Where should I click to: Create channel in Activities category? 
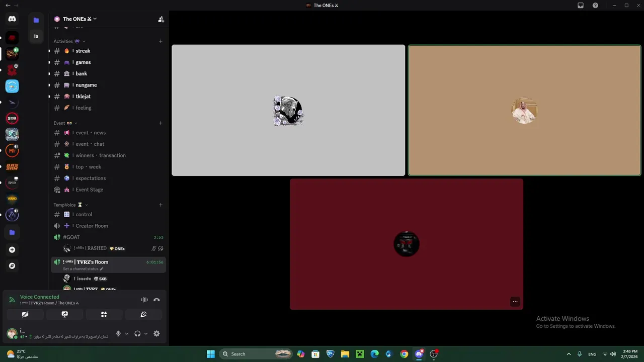point(160,41)
